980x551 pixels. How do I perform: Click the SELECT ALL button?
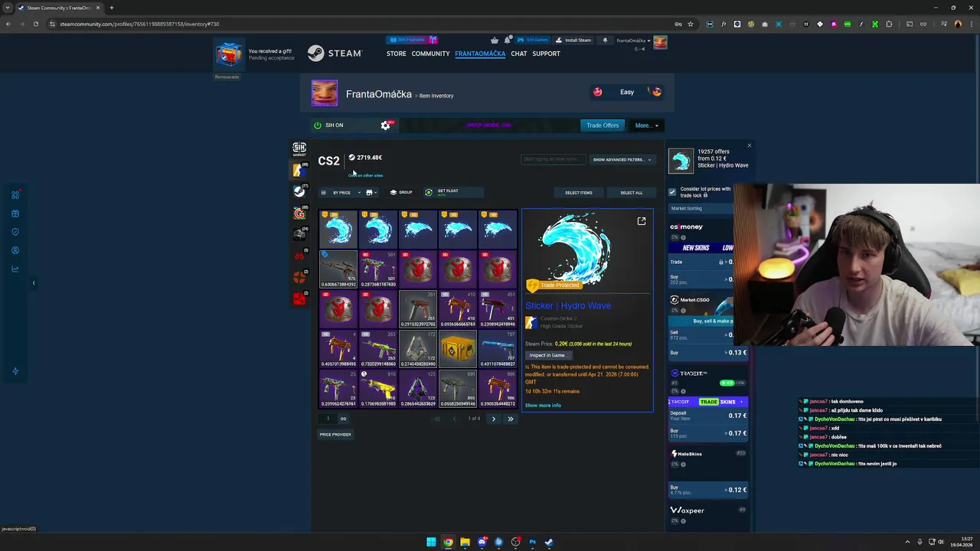(x=632, y=193)
